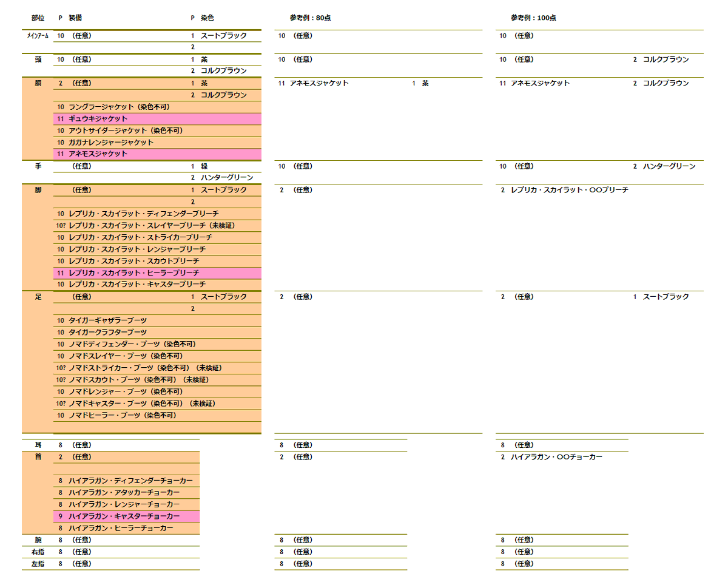
Task: Select タイガークラフターブーツ row
Action: (157, 333)
